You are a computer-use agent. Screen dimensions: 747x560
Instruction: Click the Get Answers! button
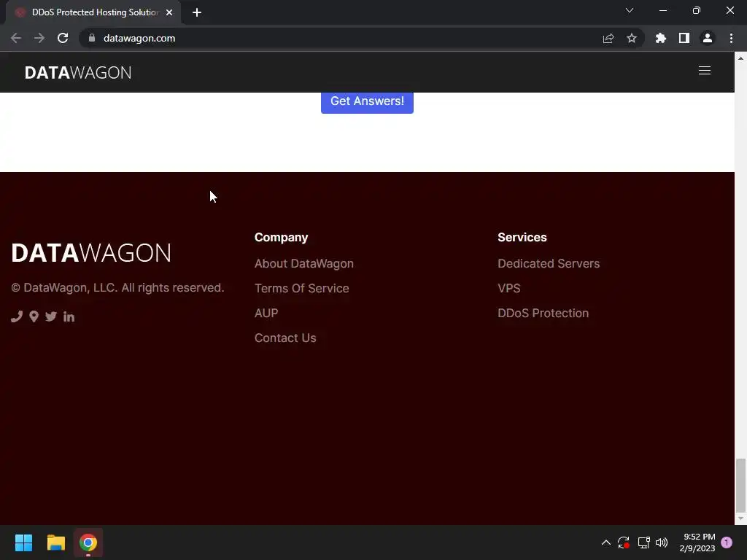[x=367, y=102]
